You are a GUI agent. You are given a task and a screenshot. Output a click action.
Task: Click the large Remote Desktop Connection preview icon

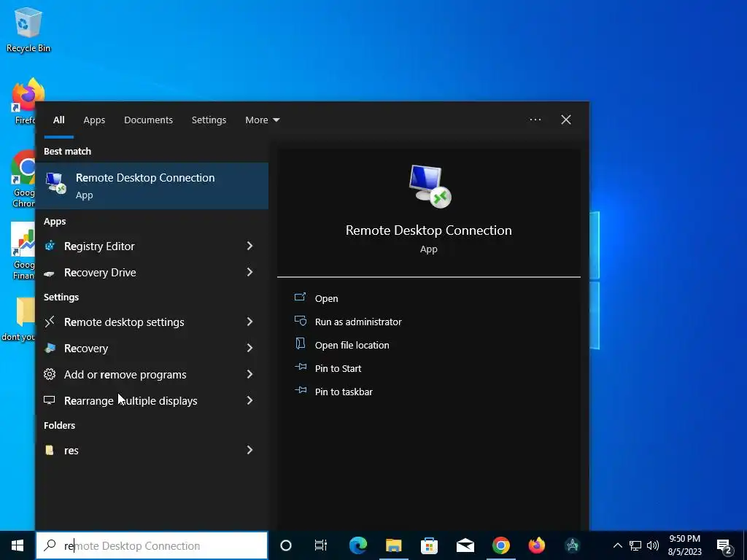tap(430, 186)
